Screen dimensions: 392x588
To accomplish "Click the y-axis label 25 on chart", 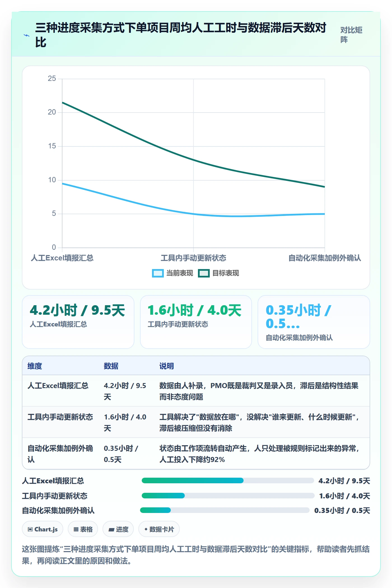I will [52, 78].
